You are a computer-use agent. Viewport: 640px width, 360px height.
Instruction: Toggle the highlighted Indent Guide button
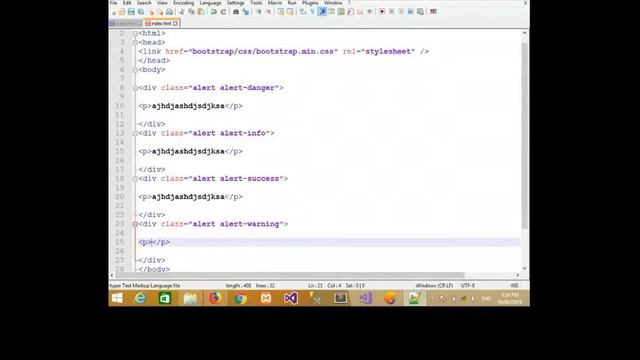pos(322,12)
